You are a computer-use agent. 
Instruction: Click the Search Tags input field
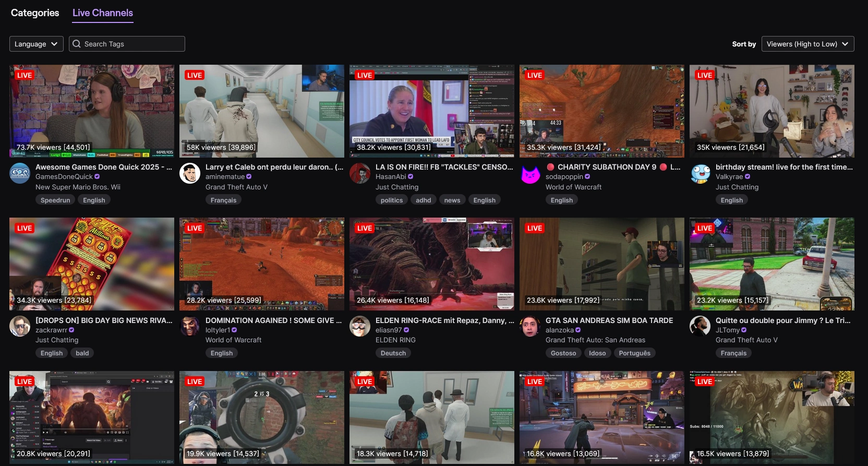(x=127, y=44)
